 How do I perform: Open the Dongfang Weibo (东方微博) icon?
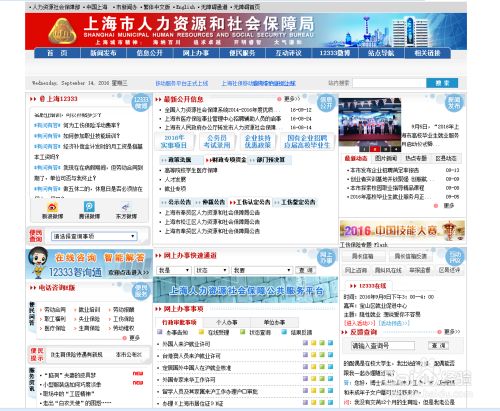click(x=126, y=207)
